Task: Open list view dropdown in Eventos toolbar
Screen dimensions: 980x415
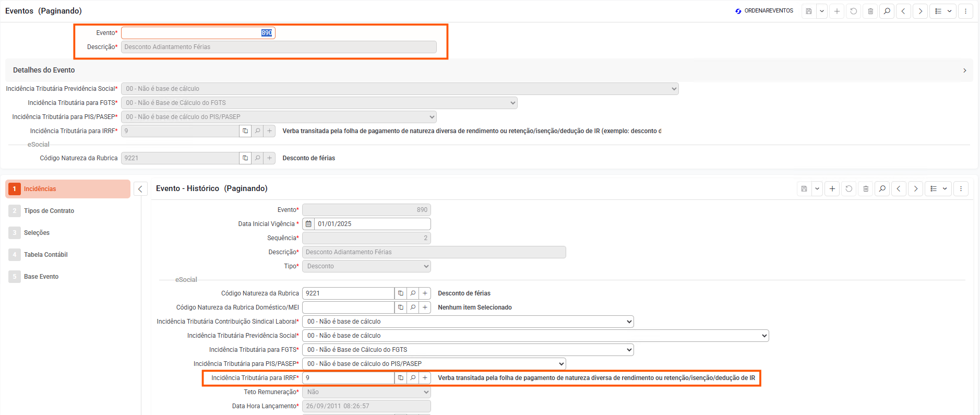Action: tap(943, 11)
